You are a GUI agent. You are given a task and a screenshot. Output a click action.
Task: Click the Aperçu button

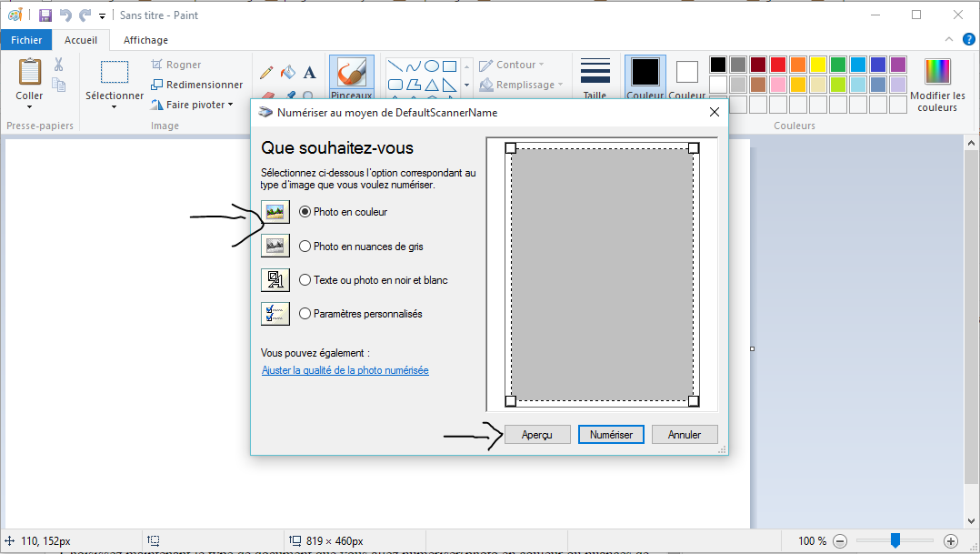[x=537, y=435]
